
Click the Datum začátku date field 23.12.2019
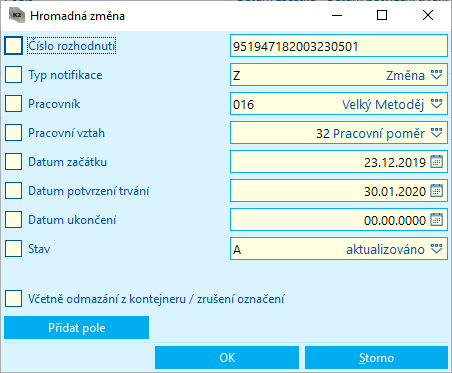pos(339,162)
